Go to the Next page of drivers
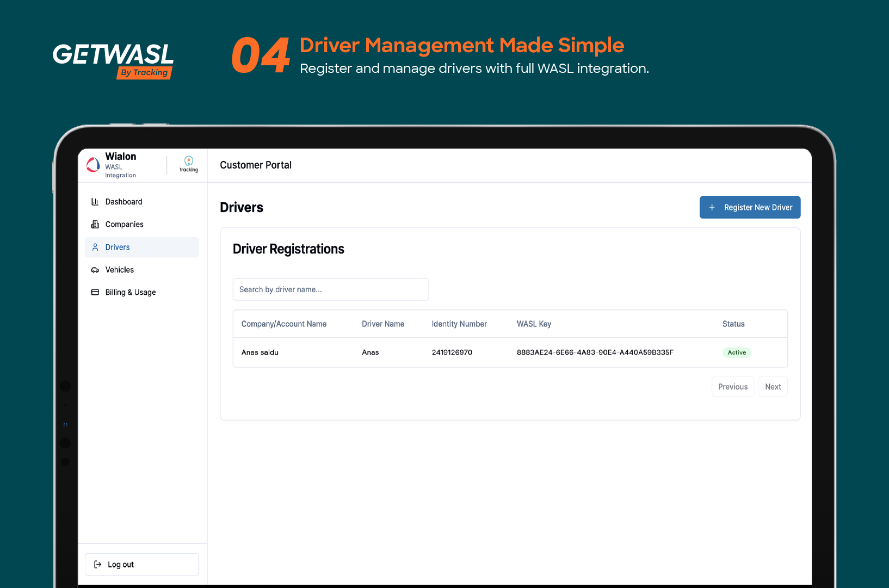 point(773,387)
